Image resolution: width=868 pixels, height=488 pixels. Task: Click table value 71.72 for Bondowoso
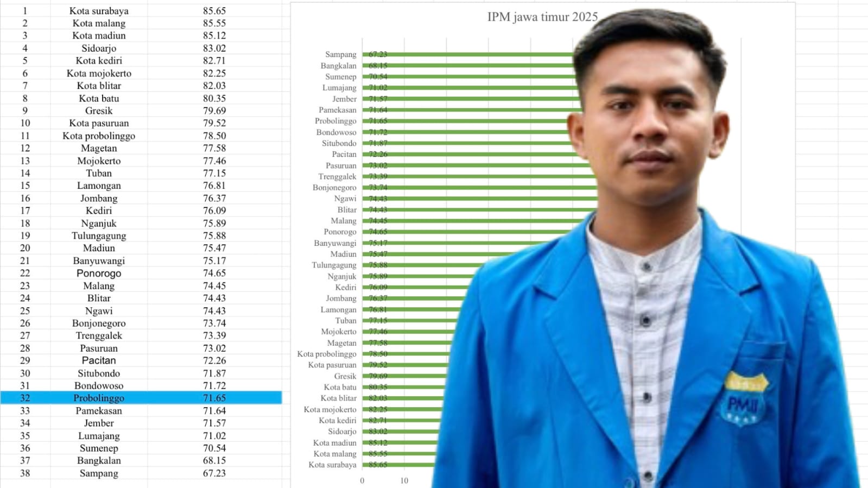coord(214,385)
